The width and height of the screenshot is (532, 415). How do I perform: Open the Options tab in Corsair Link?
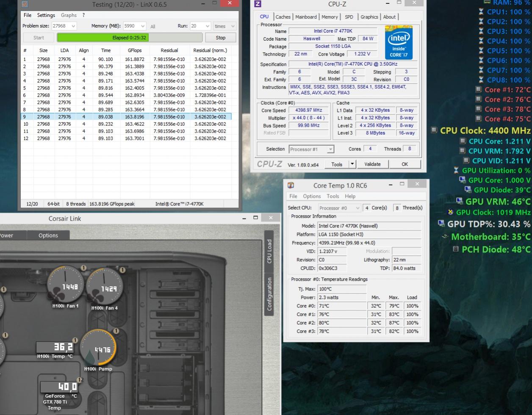click(48, 235)
